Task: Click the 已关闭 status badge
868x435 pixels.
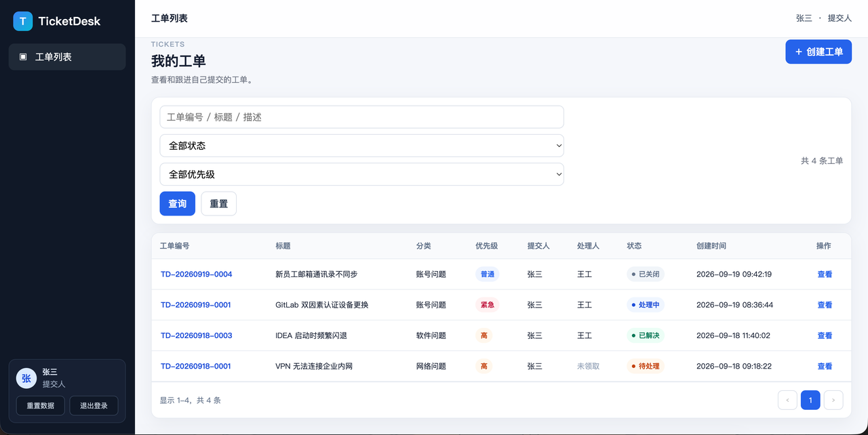Action: 646,274
